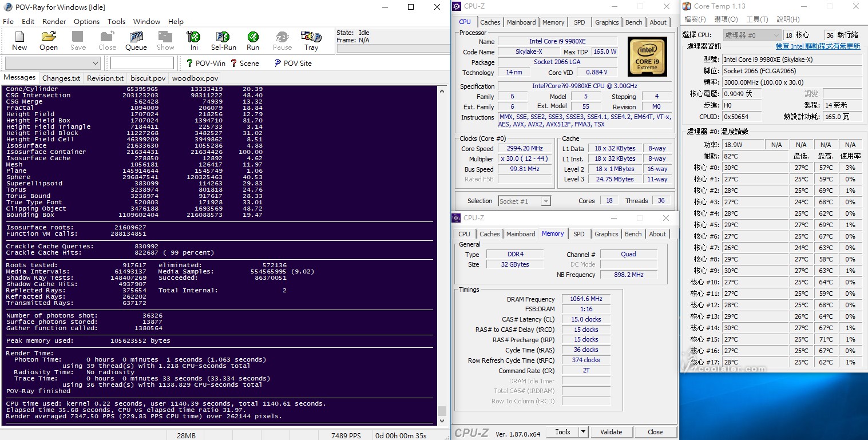Switch to biscuit.pov tab

pyautogui.click(x=148, y=78)
